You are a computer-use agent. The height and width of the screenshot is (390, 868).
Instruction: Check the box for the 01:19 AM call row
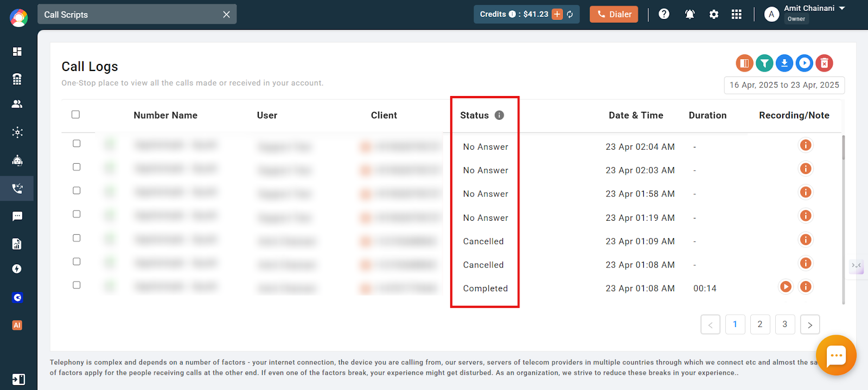[x=76, y=214]
